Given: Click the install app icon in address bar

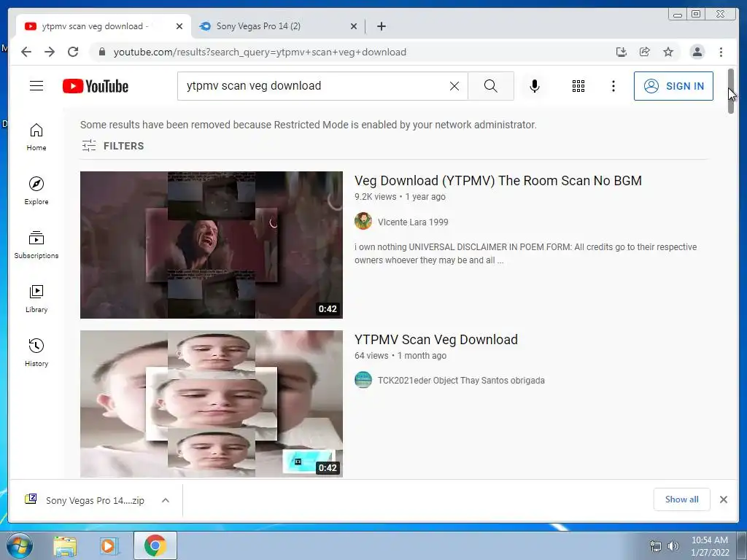Looking at the screenshot, I should point(622,52).
